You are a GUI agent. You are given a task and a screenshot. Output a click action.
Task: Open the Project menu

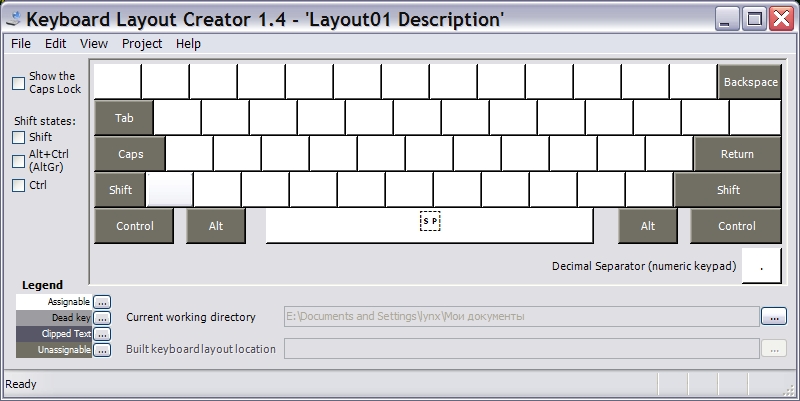click(142, 44)
